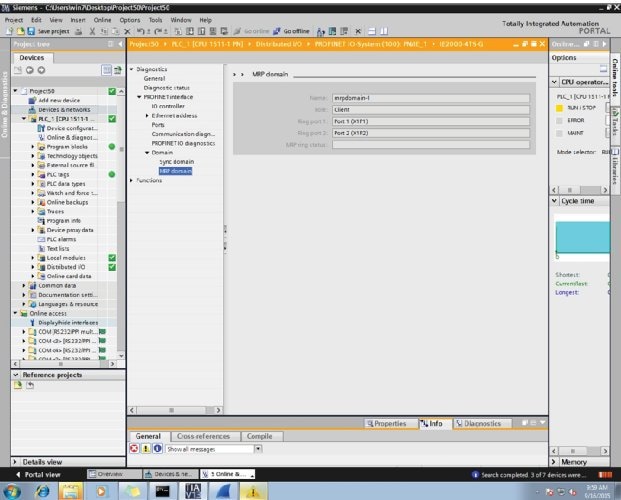Open a project with the toolbar folder icon

(20, 31)
